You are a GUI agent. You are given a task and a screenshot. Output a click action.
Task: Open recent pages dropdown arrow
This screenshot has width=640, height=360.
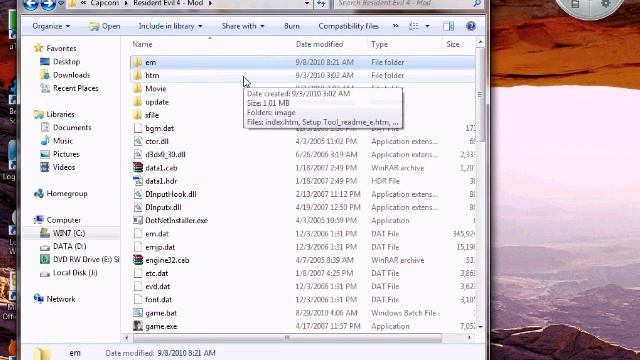(x=61, y=4)
